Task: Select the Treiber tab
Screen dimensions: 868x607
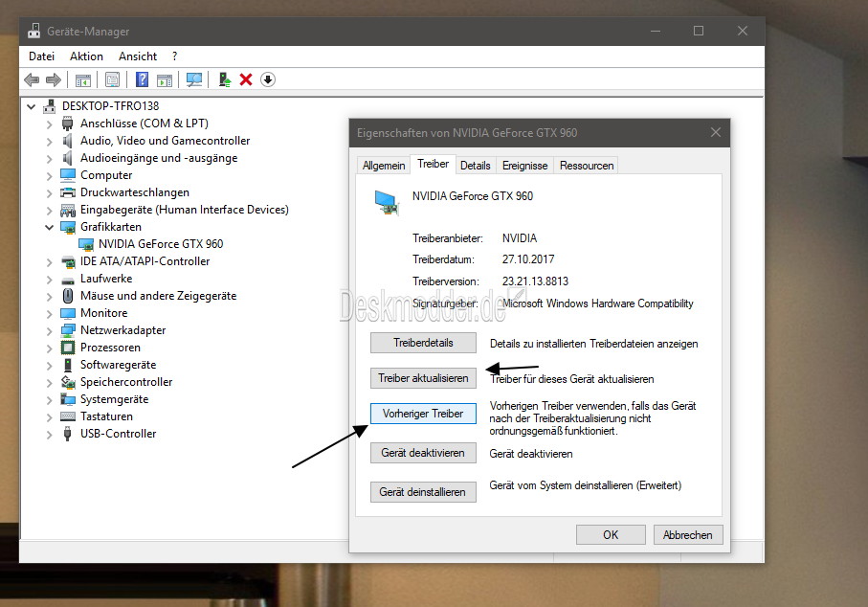Action: pyautogui.click(x=433, y=164)
